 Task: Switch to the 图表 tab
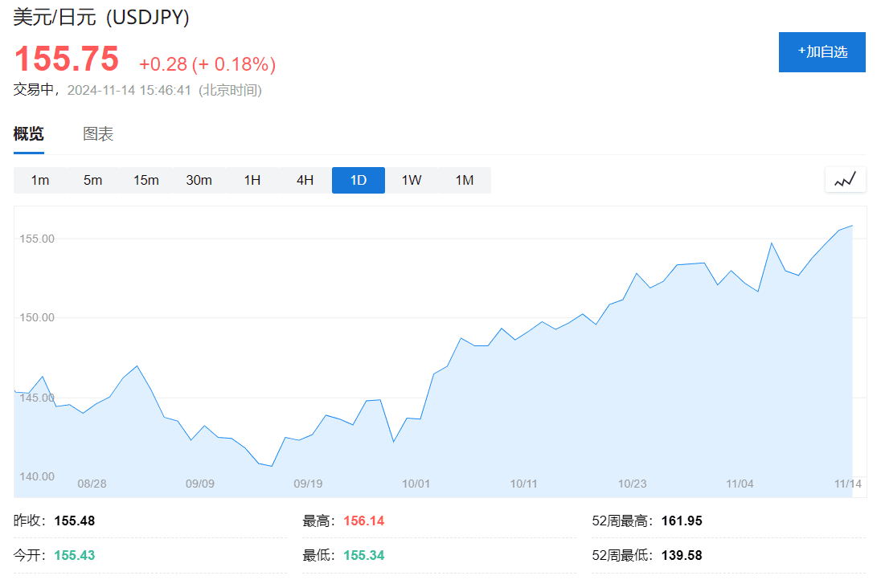pyautogui.click(x=98, y=133)
